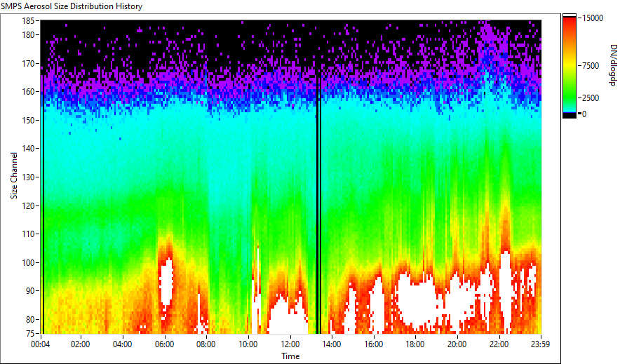The image size is (620, 364).
Task: Click the 120 y-axis tick label
Action: (x=28, y=205)
